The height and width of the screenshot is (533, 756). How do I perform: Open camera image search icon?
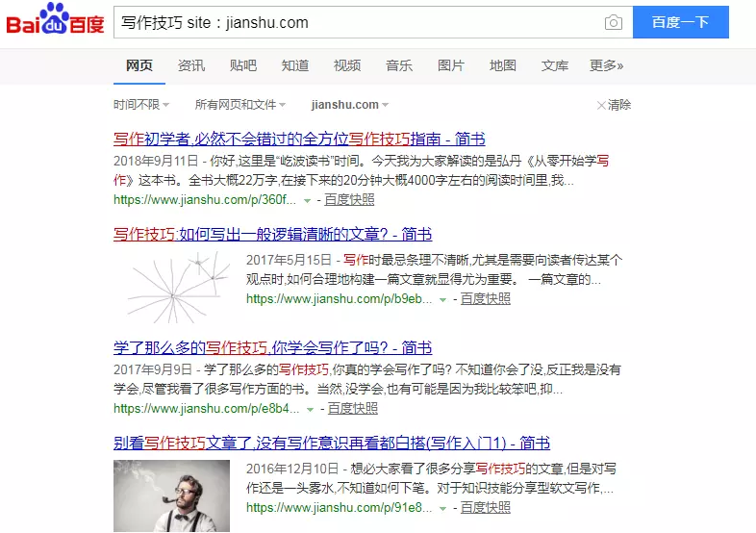(614, 22)
